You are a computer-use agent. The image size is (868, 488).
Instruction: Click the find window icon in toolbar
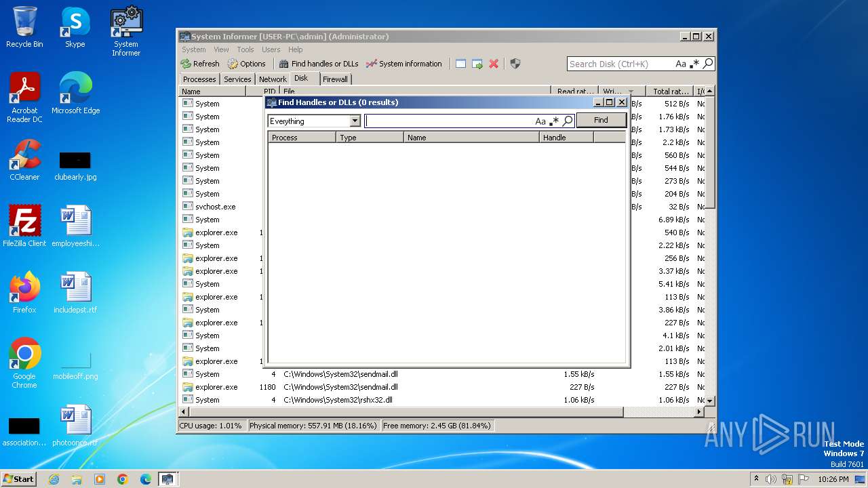pyautogui.click(x=460, y=64)
